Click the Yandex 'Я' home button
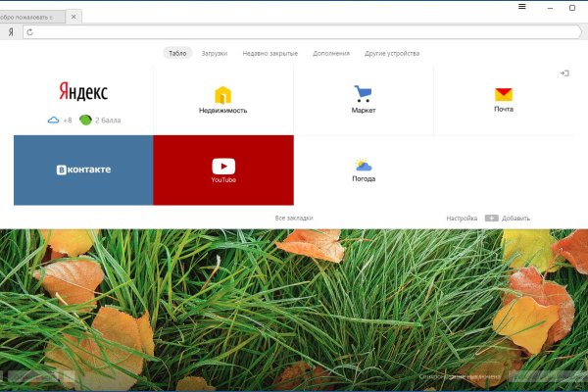The width and height of the screenshot is (588, 392). pyautogui.click(x=10, y=32)
